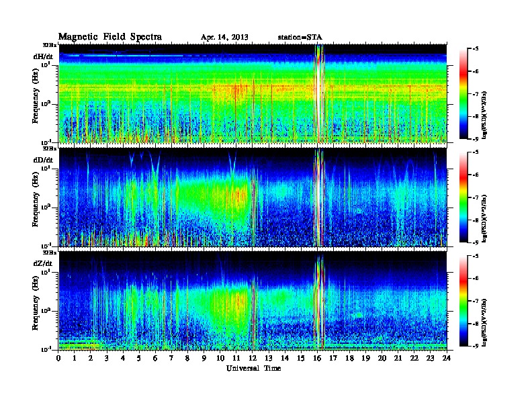Screen dimensions: 532x411
Task: Click the log(PSD) label beside dZ/dt color bar
Action: click(x=485, y=322)
